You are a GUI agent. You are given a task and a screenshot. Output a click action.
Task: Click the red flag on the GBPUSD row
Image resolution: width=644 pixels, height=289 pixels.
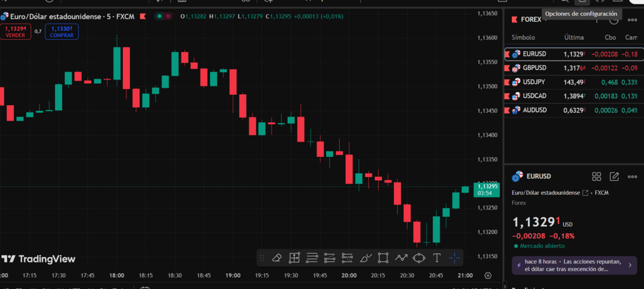tap(508, 68)
